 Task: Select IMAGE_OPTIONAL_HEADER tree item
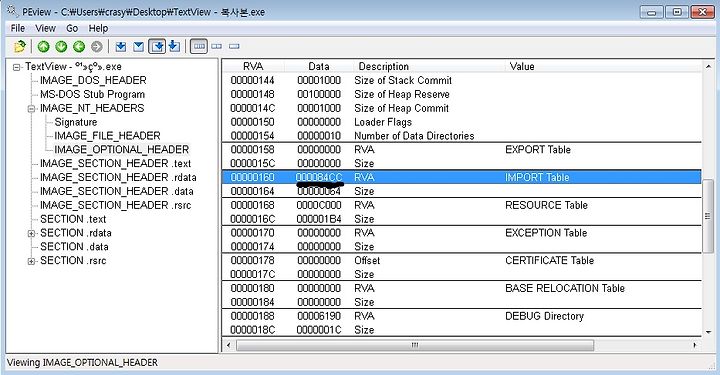click(122, 150)
